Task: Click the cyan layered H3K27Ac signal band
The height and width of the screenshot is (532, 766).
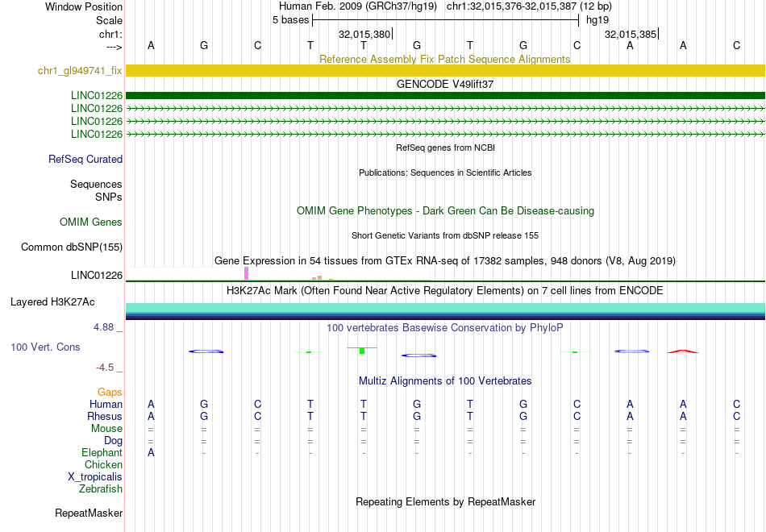Action: [445, 307]
